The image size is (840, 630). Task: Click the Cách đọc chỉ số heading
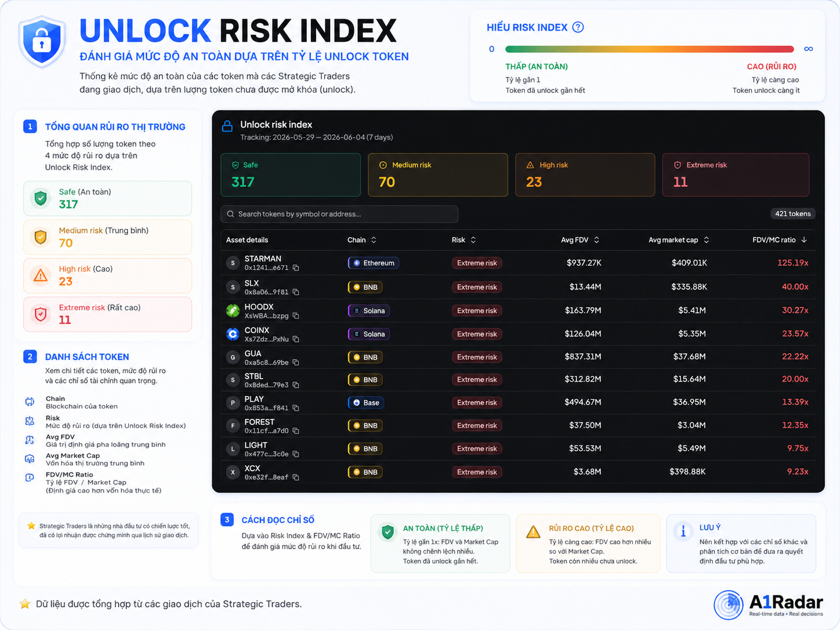click(278, 520)
